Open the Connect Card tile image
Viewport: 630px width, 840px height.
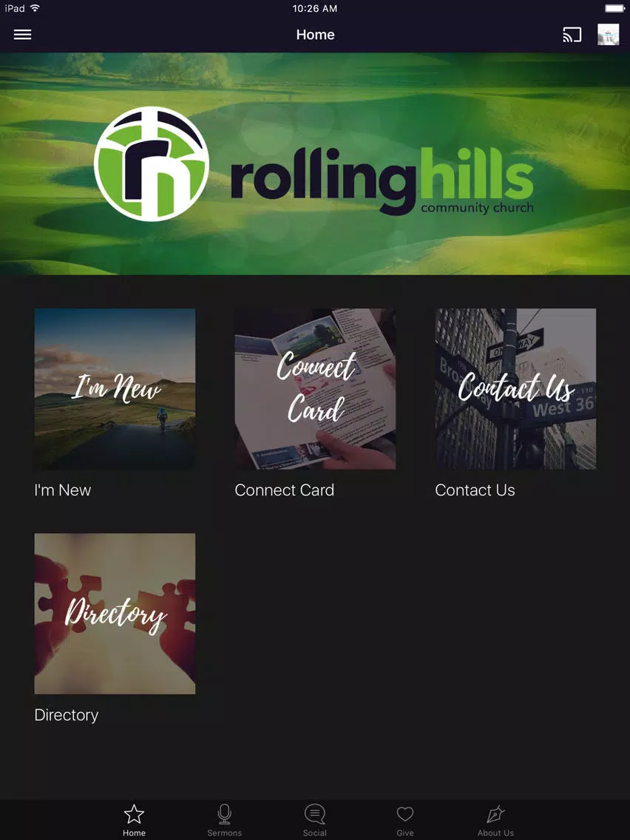315,389
